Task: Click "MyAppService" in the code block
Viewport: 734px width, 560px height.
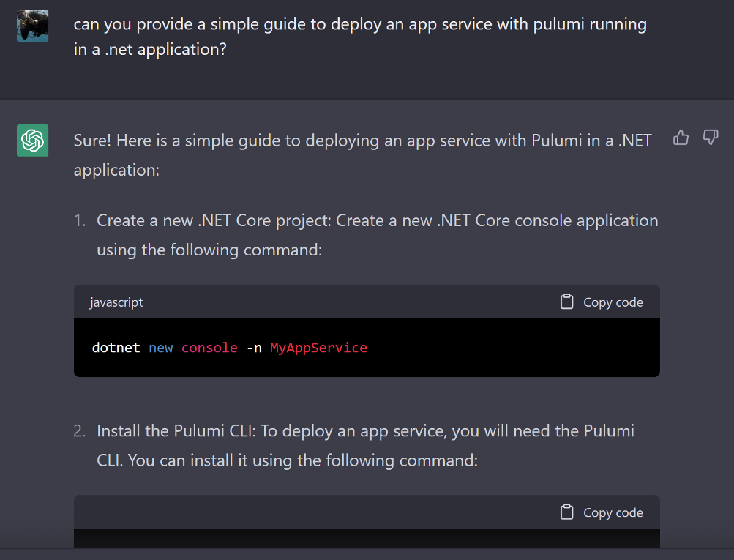Action: pyautogui.click(x=319, y=348)
